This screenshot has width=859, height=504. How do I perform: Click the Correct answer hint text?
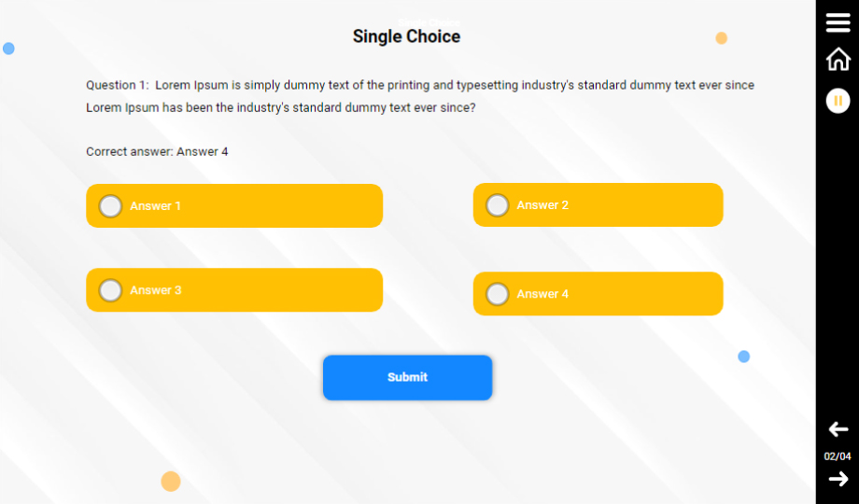(157, 151)
